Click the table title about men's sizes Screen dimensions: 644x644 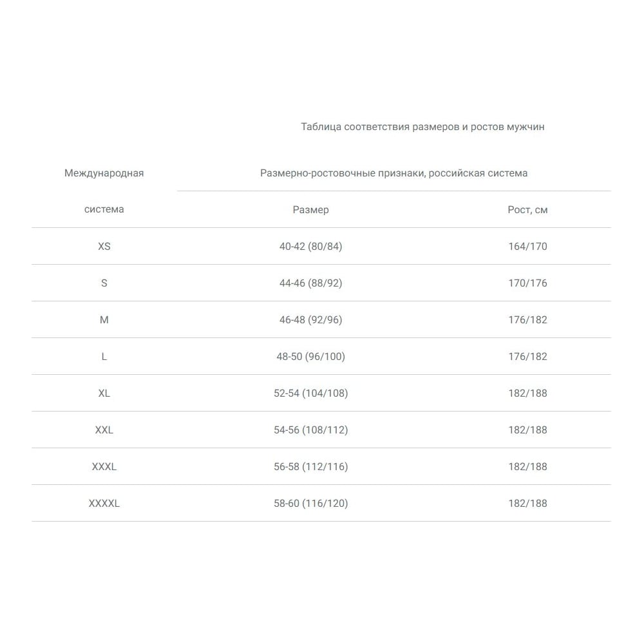pos(422,127)
